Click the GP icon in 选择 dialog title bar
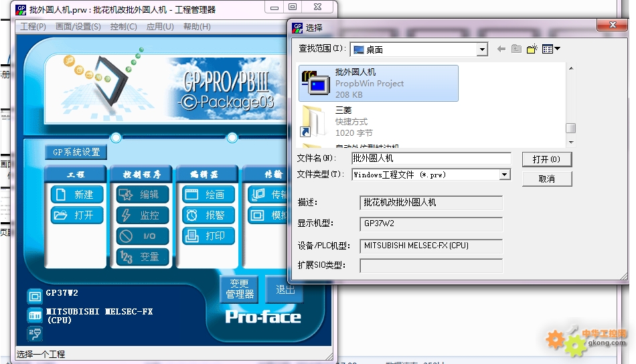This screenshot has height=364, width=636. [297, 27]
